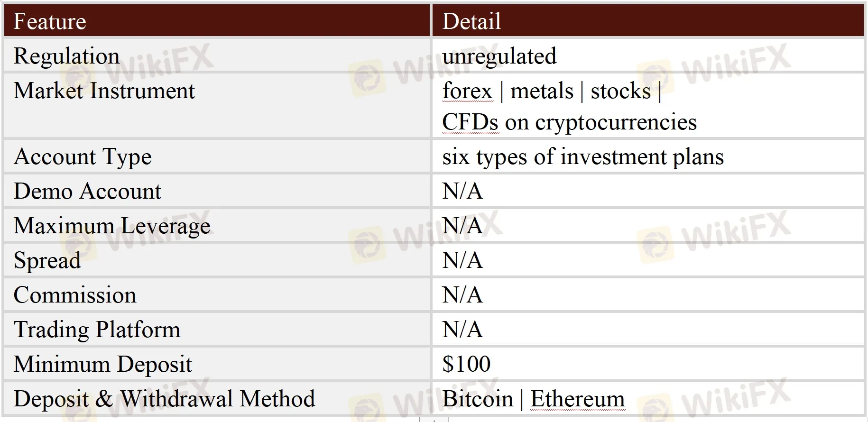Click the "Detail" column header

(x=471, y=21)
